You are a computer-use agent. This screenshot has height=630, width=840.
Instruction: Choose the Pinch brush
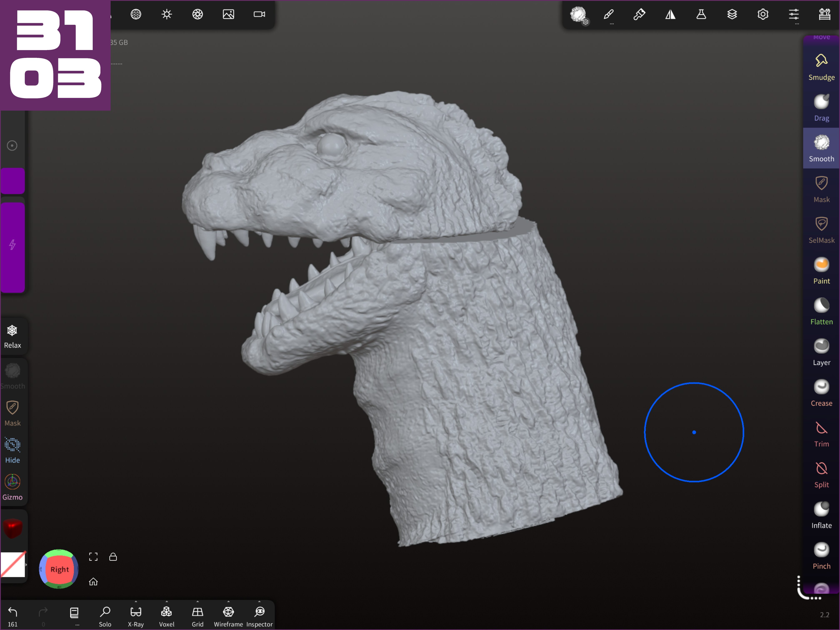coord(821,556)
